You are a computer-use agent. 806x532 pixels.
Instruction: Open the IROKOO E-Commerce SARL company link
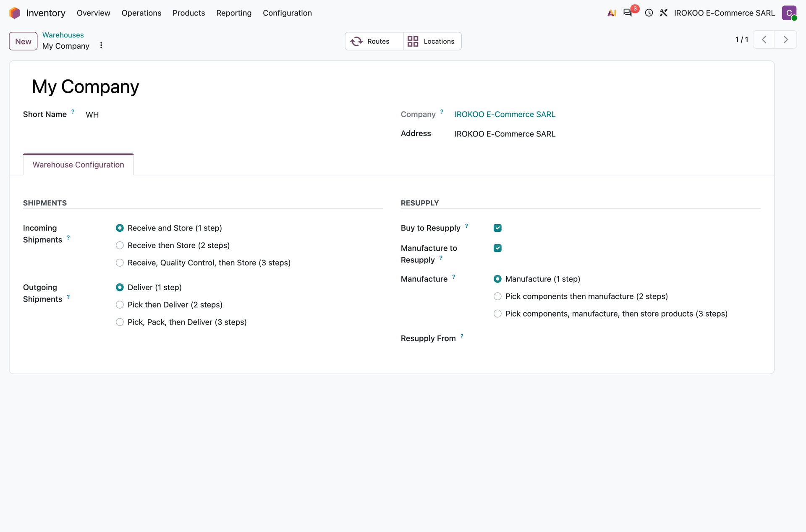point(505,114)
